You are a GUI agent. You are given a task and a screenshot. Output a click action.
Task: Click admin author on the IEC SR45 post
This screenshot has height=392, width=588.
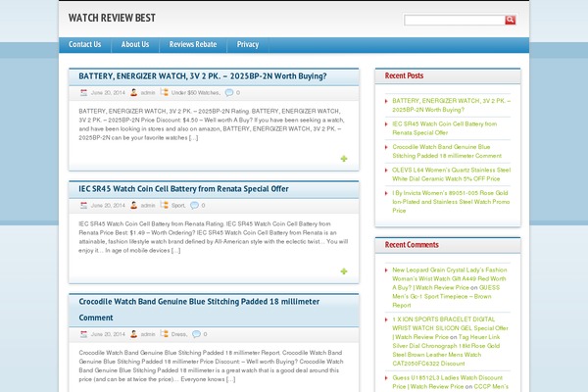point(148,205)
